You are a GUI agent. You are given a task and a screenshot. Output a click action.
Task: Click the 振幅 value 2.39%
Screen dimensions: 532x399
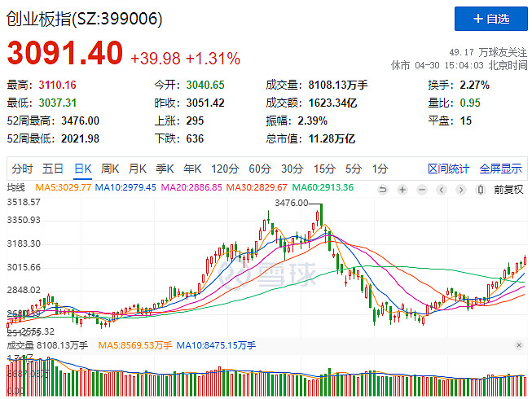click(313, 121)
